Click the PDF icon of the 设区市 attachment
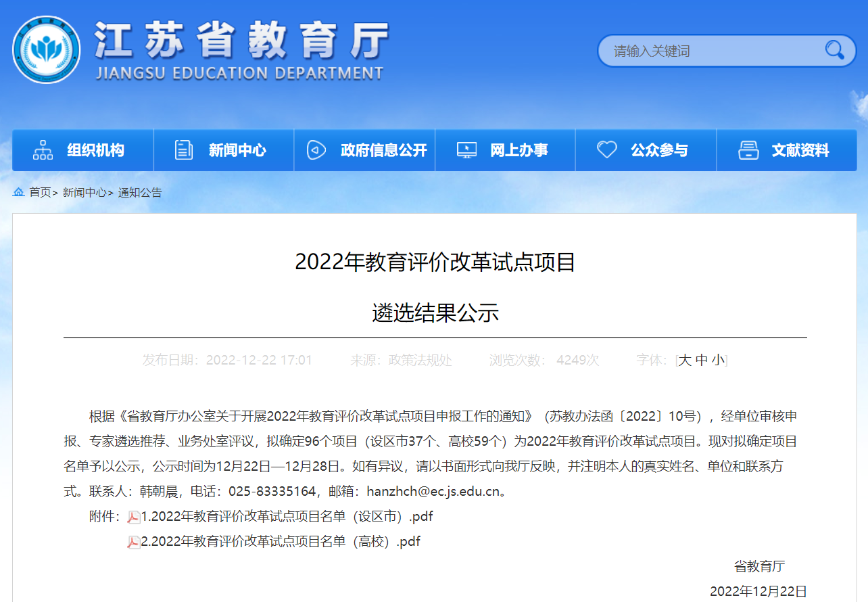The height and width of the screenshot is (602, 868). tap(134, 517)
